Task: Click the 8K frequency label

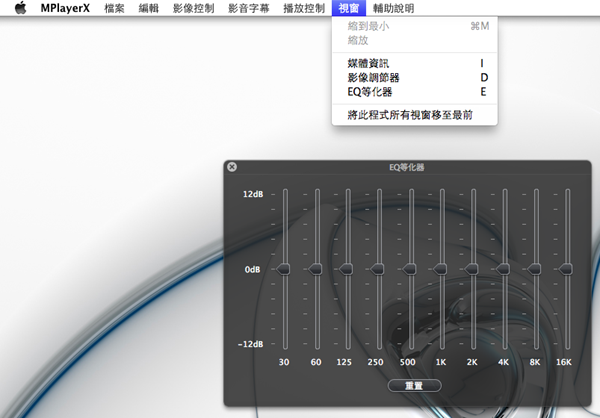Action: coord(535,362)
